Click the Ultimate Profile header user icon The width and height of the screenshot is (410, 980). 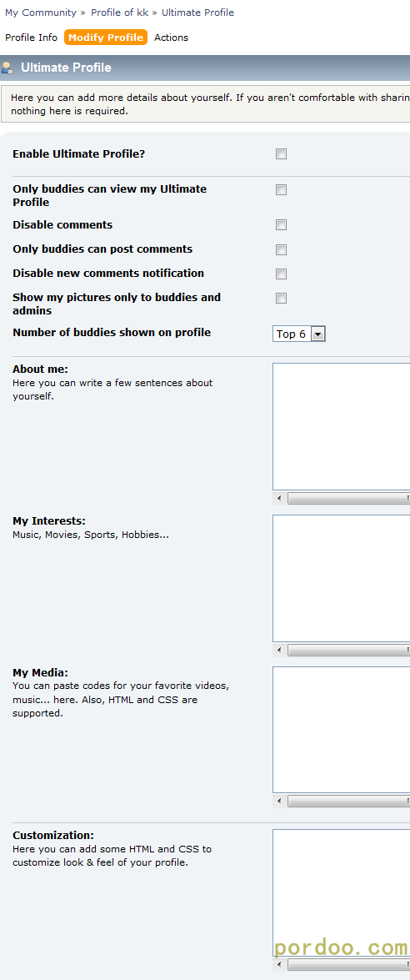pyautogui.click(x=7, y=68)
